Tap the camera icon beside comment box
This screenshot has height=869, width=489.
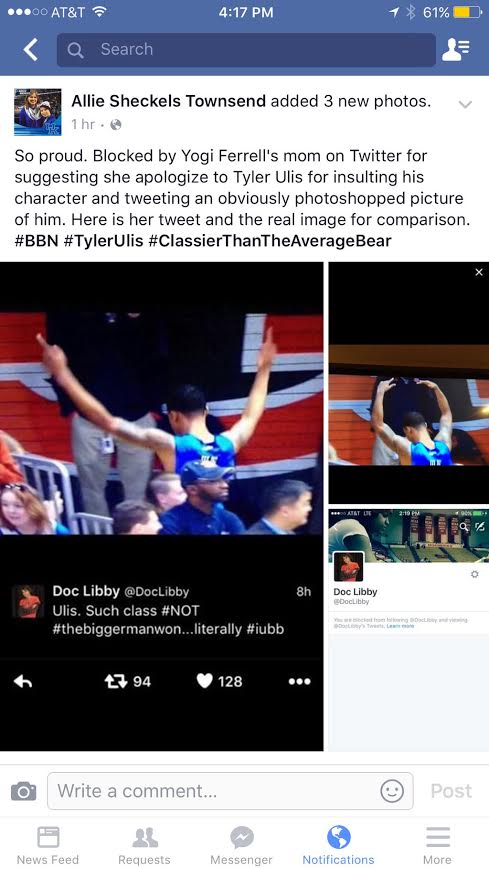coord(23,791)
